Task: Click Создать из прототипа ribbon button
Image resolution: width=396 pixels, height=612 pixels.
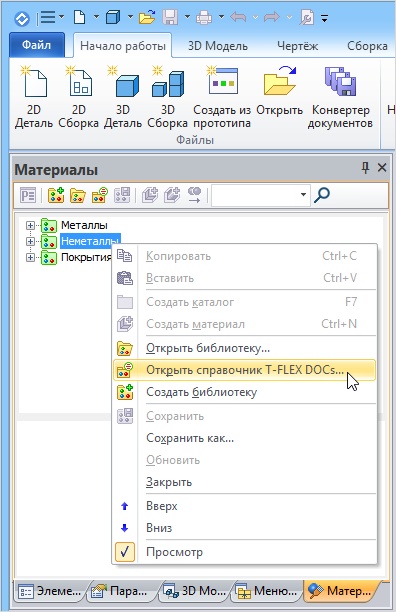Action: [x=222, y=98]
